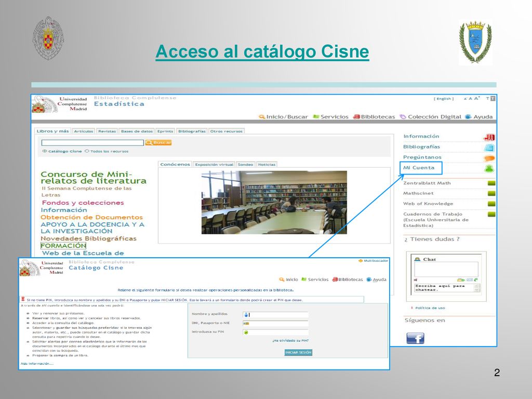Open Servicios in the Estadística navigation bar
The width and height of the screenshot is (532, 399).
click(331, 117)
